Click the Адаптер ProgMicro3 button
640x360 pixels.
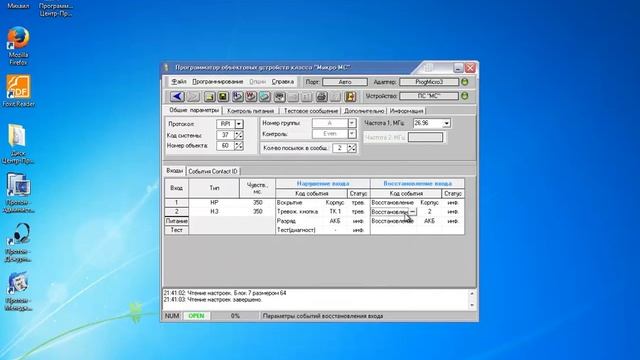429,82
